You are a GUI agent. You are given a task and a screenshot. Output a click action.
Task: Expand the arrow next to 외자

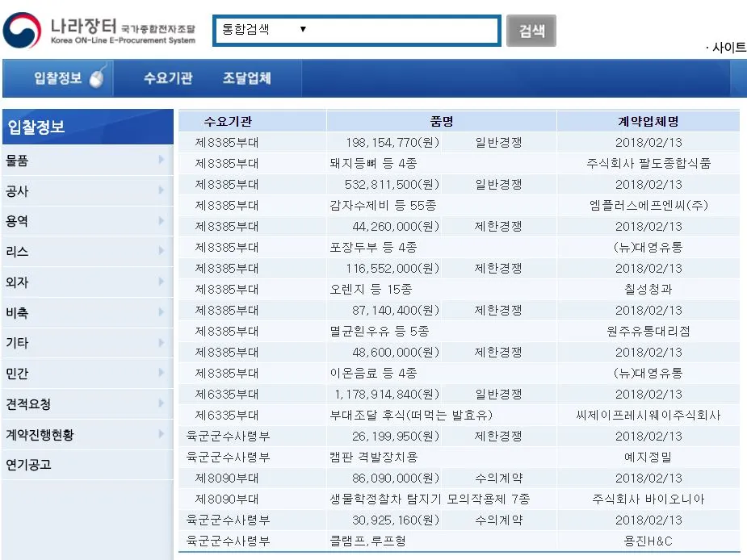pos(161,282)
